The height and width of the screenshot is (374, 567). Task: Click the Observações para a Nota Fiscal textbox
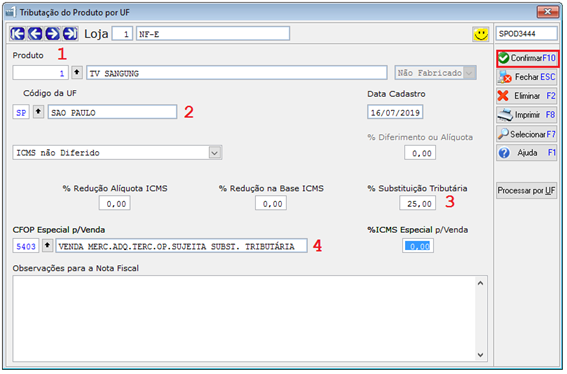pyautogui.click(x=245, y=319)
